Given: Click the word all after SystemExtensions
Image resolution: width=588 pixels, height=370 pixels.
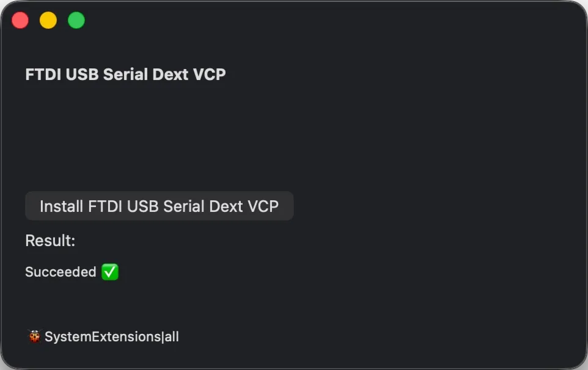Looking at the screenshot, I should pos(171,336).
